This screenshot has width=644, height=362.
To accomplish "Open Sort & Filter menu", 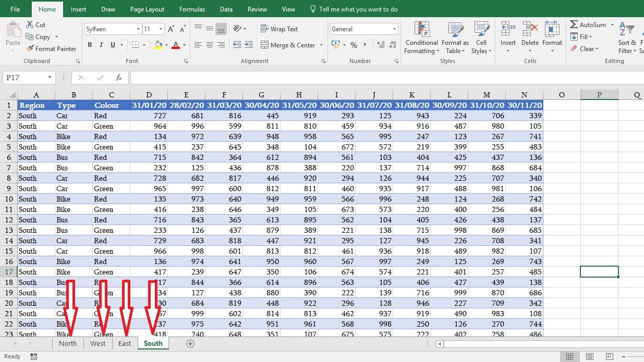I will (627, 38).
